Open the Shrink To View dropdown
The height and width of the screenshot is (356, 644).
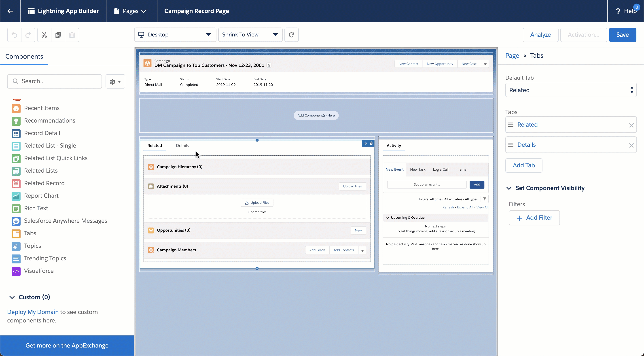(x=250, y=35)
